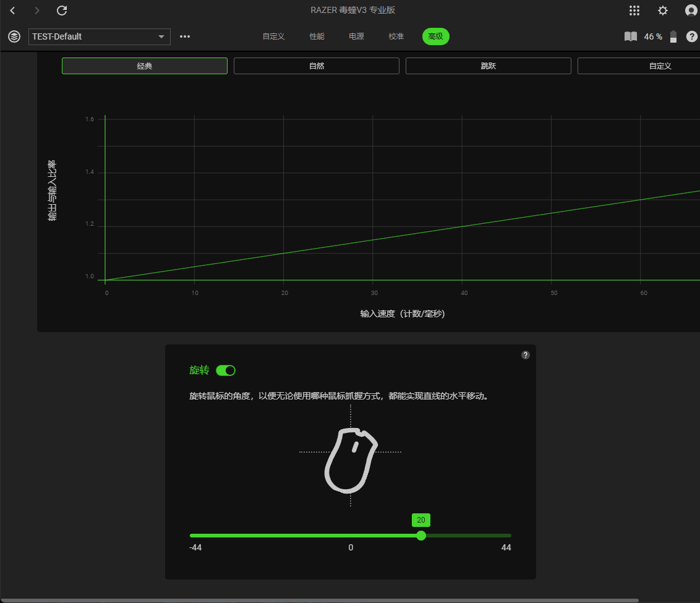Open the three-dot profile options menu
The width and height of the screenshot is (700, 603).
pos(185,36)
